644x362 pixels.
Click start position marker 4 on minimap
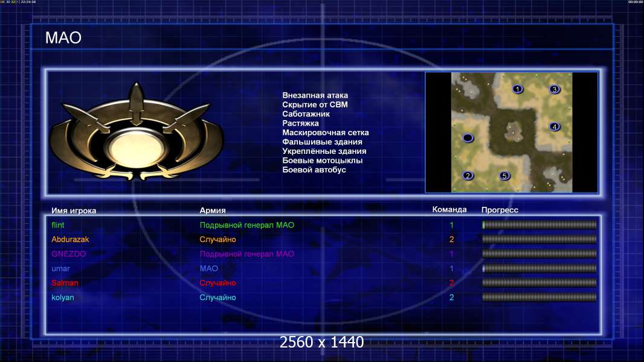(x=555, y=127)
